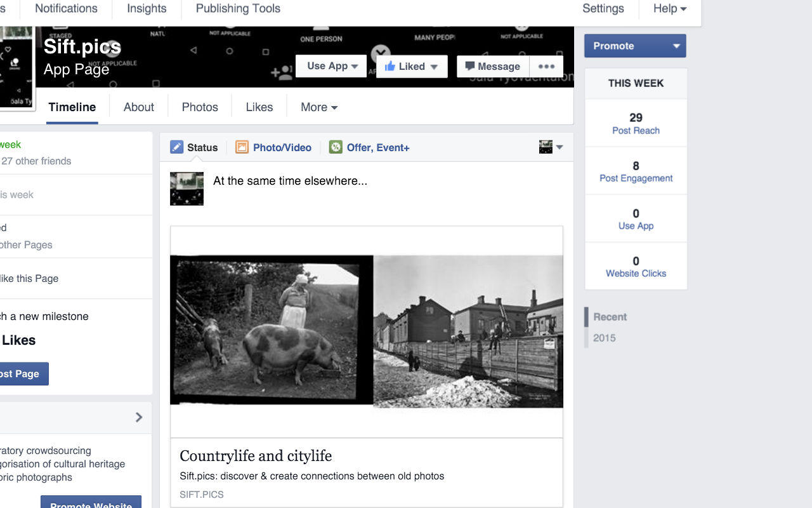Click the '27 other friends' text
Viewport: 812px width, 508px height.
[x=36, y=161]
